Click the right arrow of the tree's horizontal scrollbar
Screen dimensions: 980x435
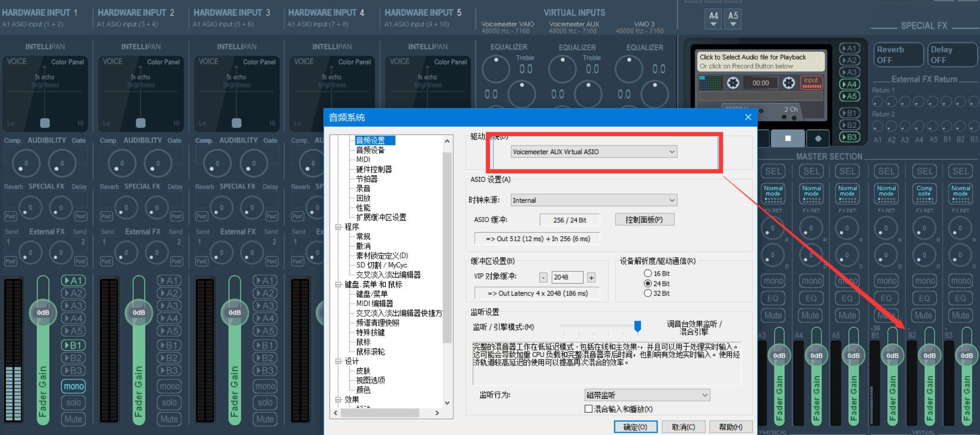(x=437, y=413)
